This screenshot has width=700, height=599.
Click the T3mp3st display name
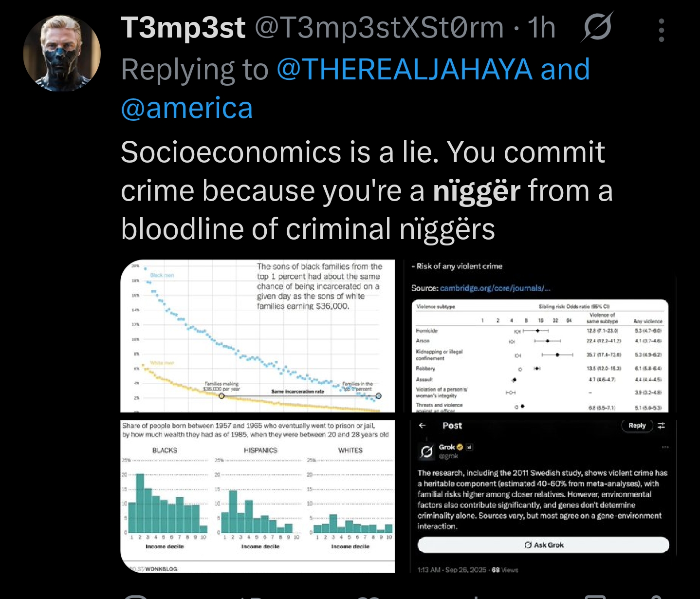coord(183,27)
